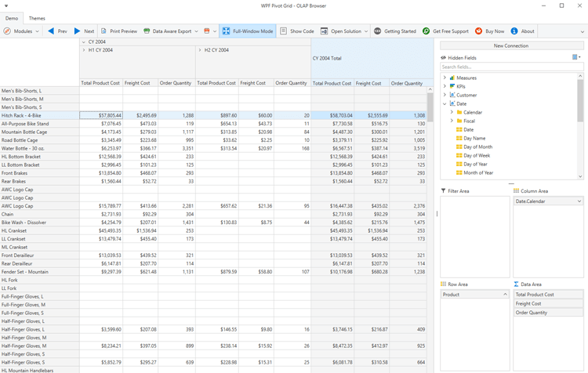588x373 pixels.
Task: Go to the Next demo module
Action: (84, 31)
